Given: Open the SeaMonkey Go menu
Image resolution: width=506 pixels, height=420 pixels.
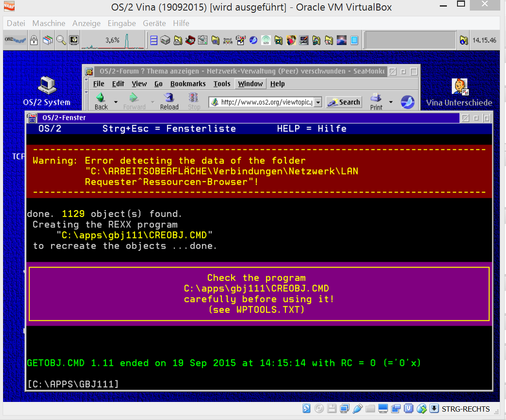Looking at the screenshot, I should coord(158,84).
